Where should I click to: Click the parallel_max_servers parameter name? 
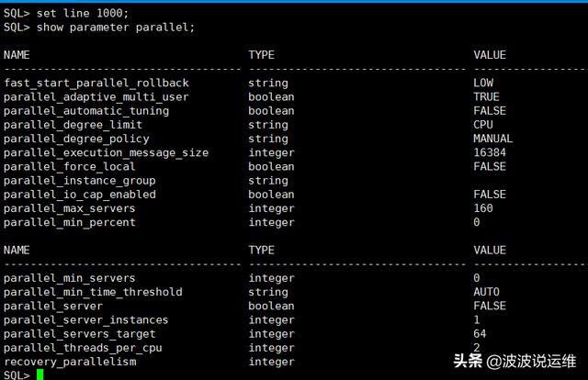[70, 208]
